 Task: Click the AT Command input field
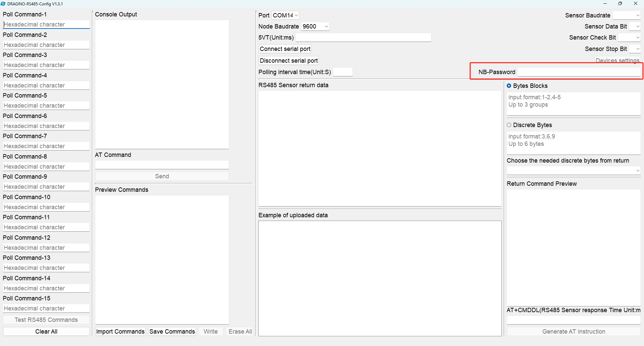pos(162,165)
